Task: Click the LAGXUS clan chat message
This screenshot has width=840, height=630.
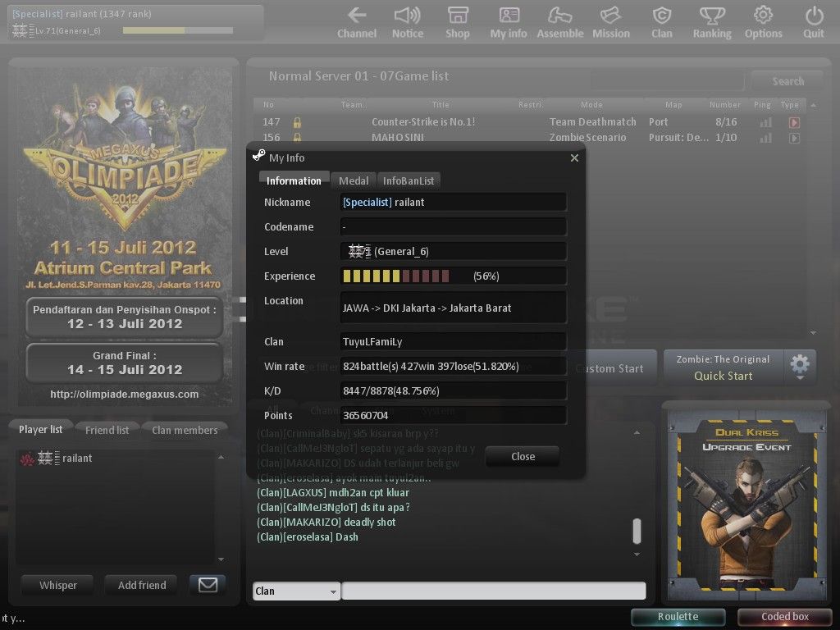Action: [x=333, y=492]
